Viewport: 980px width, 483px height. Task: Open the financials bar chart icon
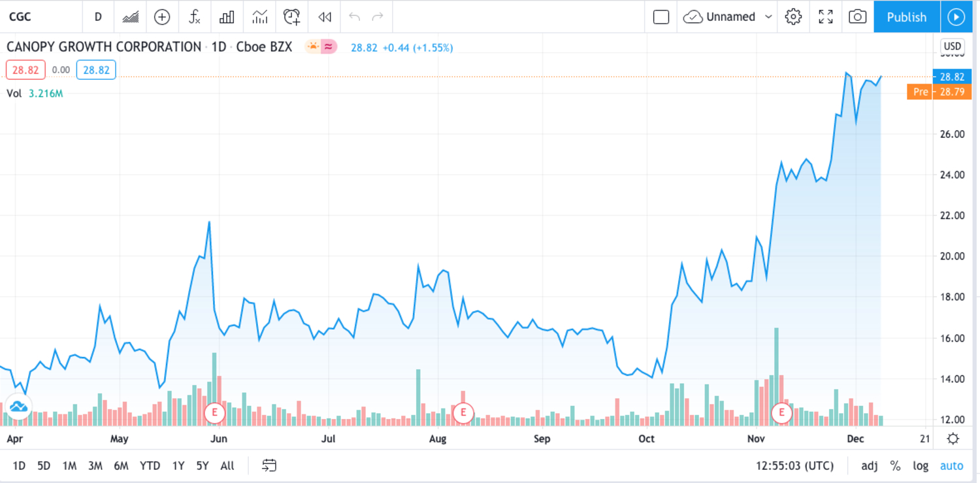pyautogui.click(x=227, y=17)
